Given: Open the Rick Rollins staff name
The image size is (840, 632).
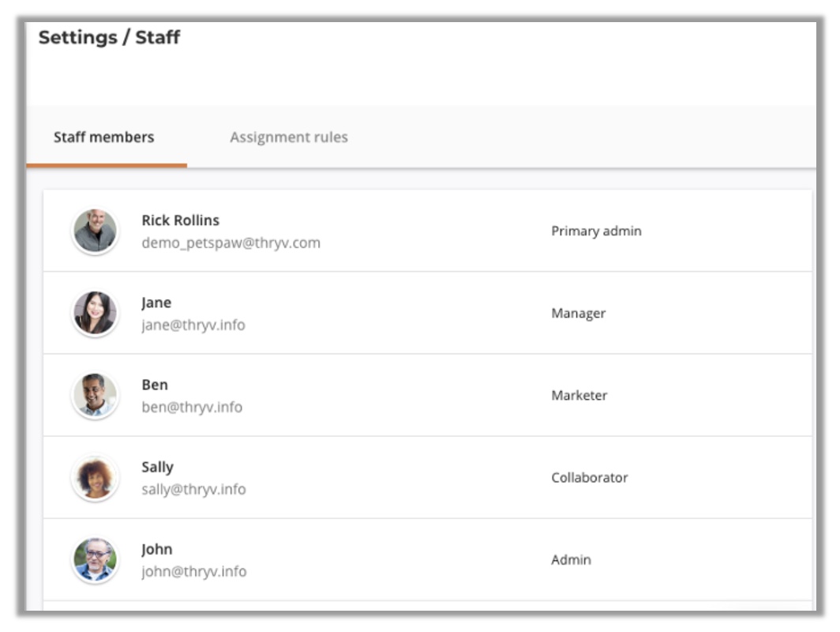Looking at the screenshot, I should click(180, 220).
